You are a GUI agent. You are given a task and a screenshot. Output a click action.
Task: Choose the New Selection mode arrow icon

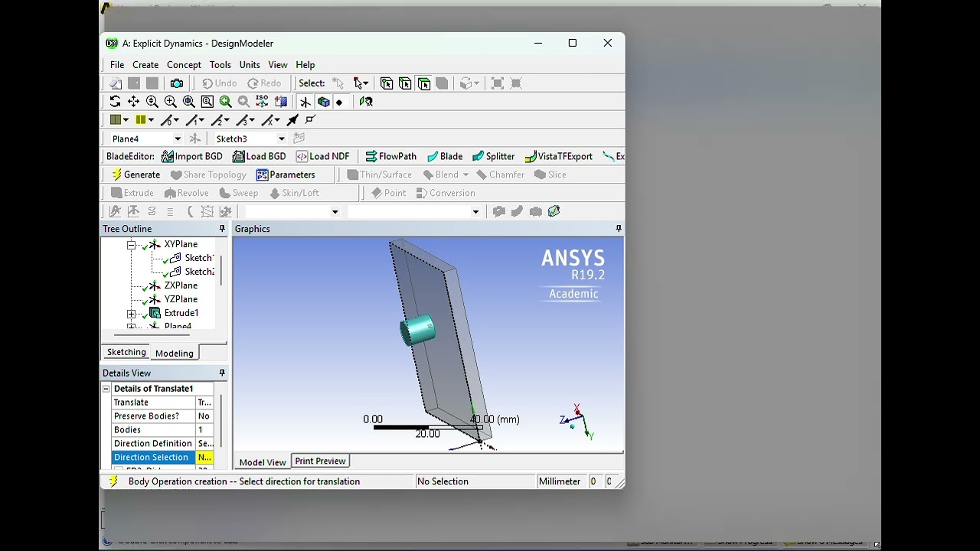[x=338, y=83]
